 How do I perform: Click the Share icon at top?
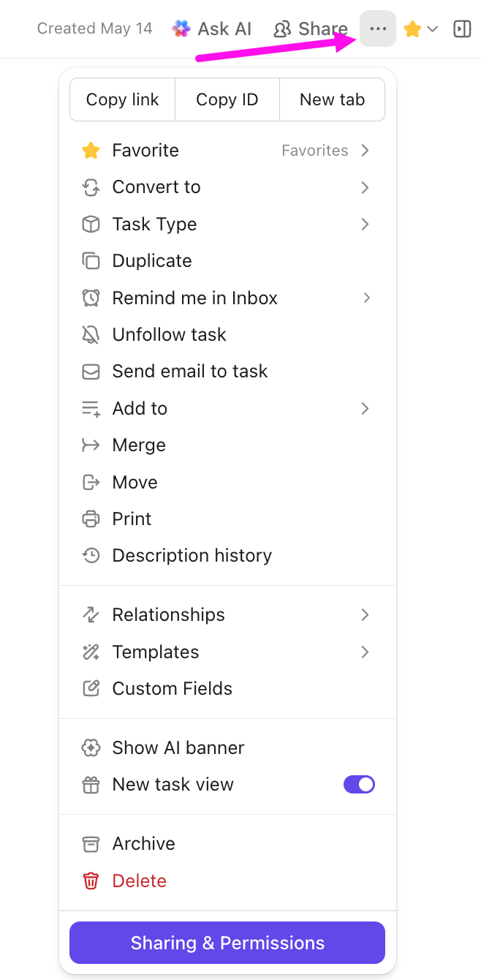[x=281, y=29]
